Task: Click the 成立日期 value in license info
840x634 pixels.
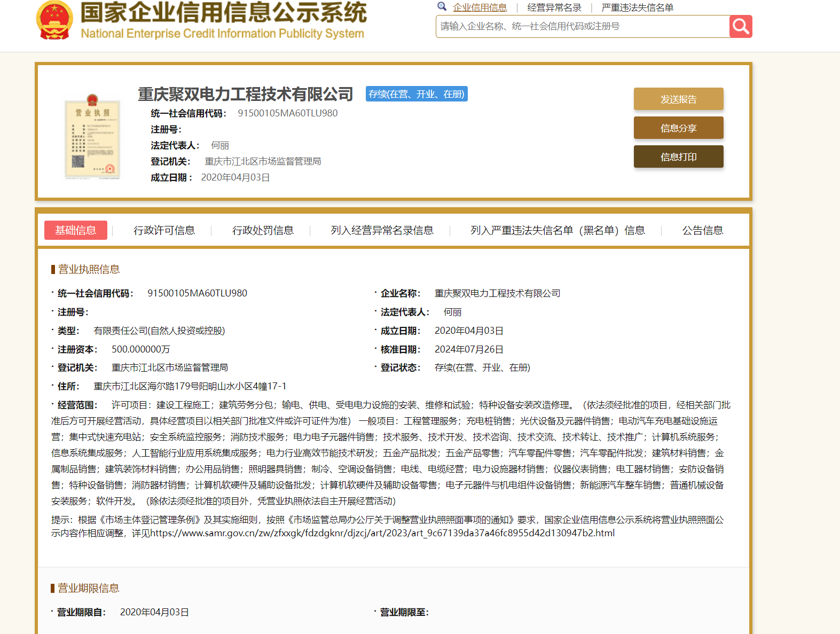Action: pyautogui.click(x=469, y=331)
